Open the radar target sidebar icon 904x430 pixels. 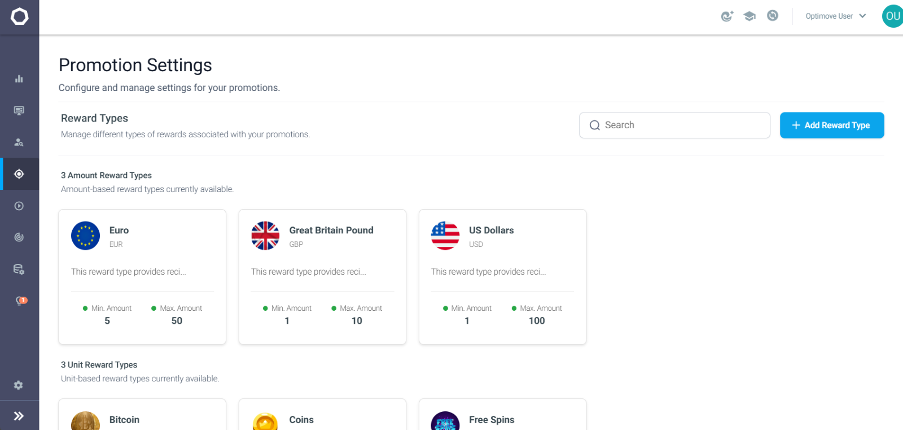coord(19,237)
